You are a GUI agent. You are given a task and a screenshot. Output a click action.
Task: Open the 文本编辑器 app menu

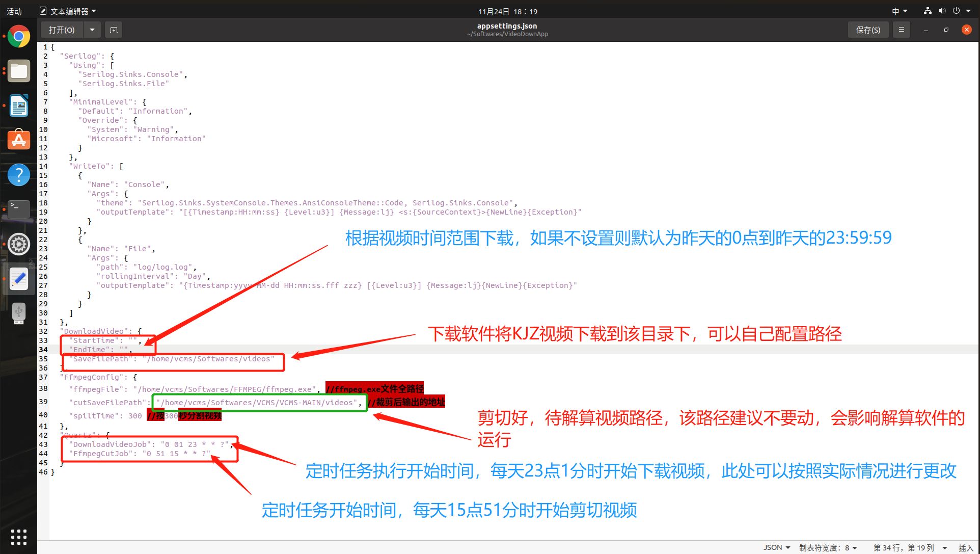68,11
